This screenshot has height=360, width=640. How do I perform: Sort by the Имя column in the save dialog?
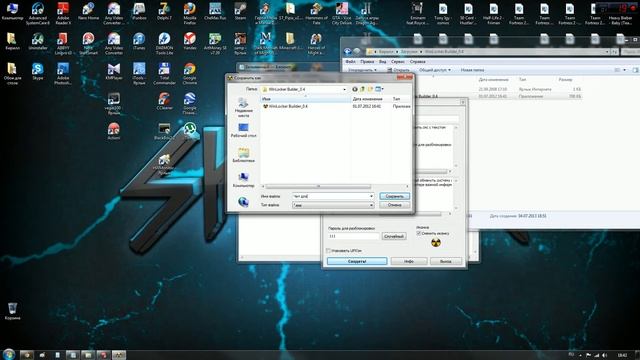point(305,99)
